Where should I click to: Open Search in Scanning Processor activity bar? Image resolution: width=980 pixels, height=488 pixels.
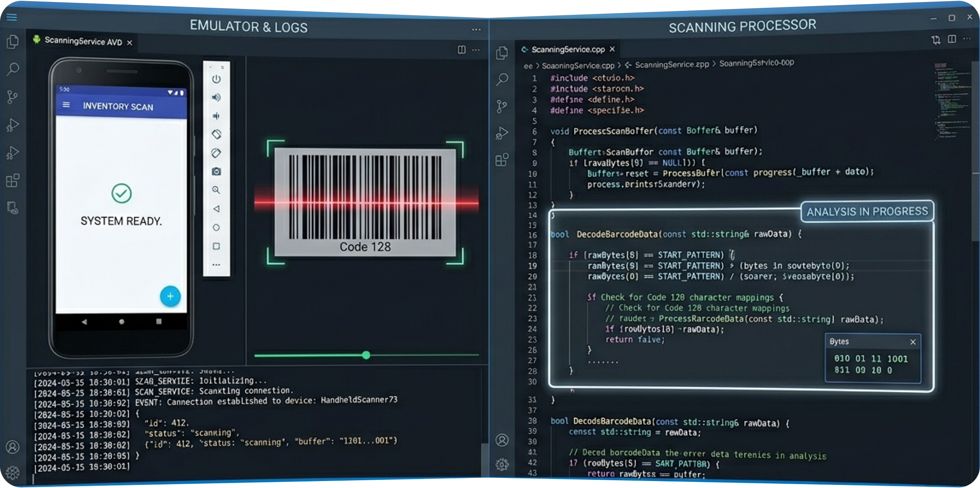tap(502, 80)
